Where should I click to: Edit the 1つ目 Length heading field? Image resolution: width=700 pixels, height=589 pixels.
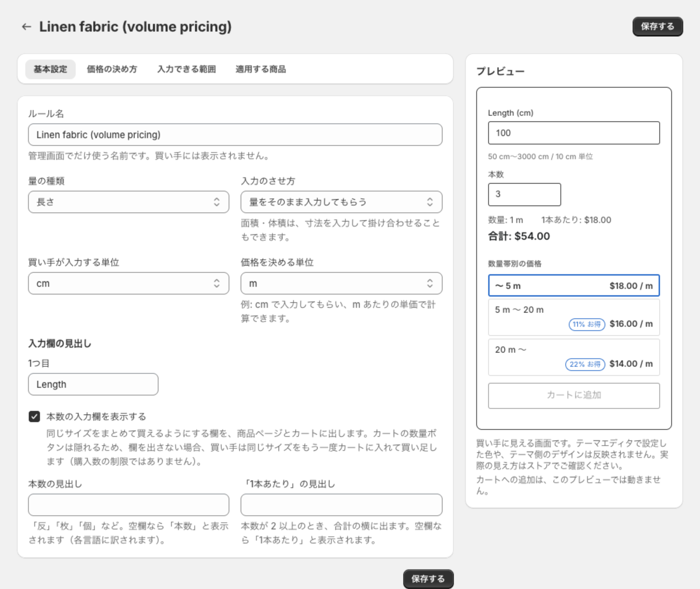tap(93, 384)
